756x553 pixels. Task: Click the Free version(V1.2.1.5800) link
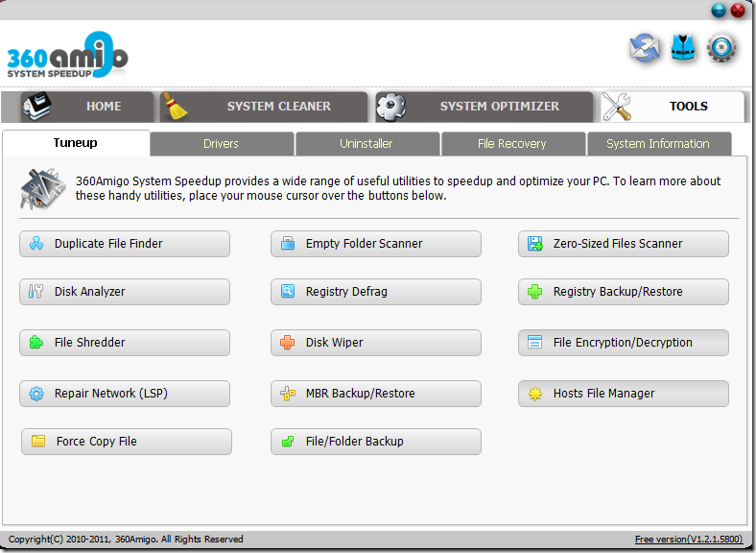pyautogui.click(x=689, y=539)
